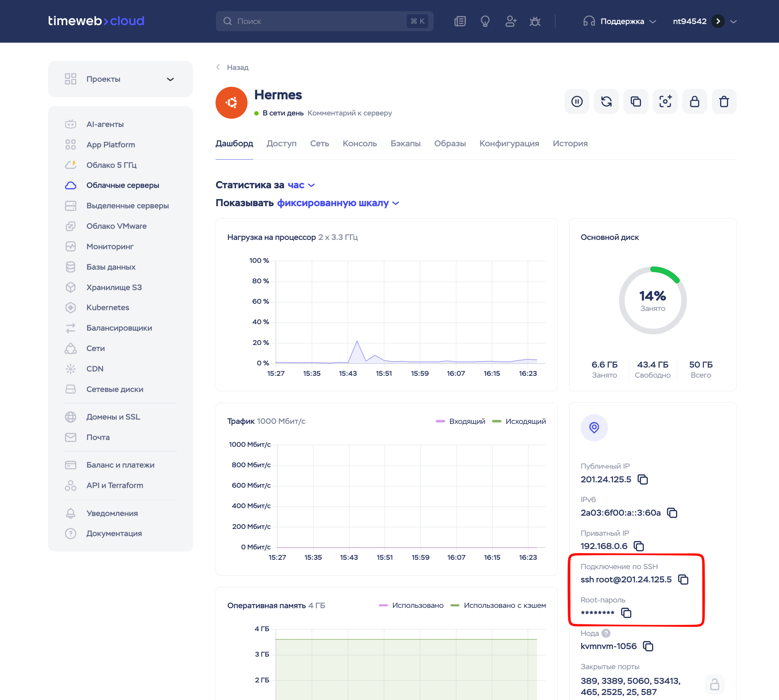Expand the Проекты dropdown
Image resolution: width=779 pixels, height=700 pixels.
click(121, 79)
